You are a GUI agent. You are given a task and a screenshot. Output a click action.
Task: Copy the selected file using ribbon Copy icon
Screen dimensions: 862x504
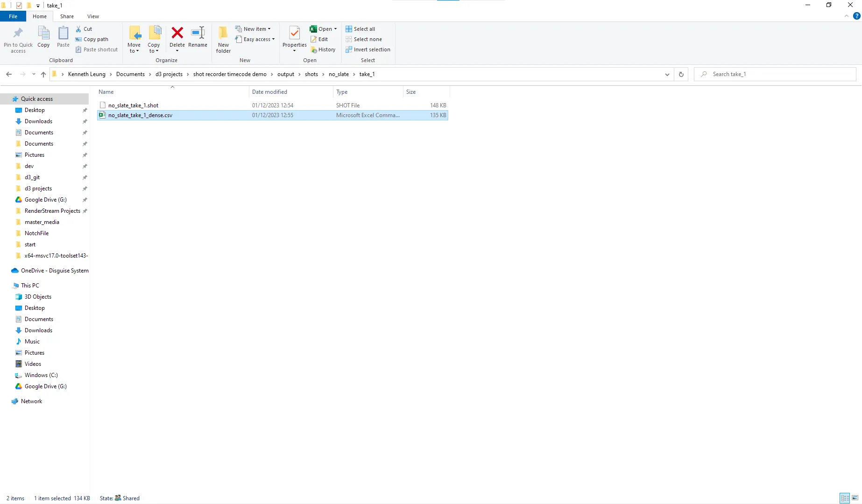43,37
